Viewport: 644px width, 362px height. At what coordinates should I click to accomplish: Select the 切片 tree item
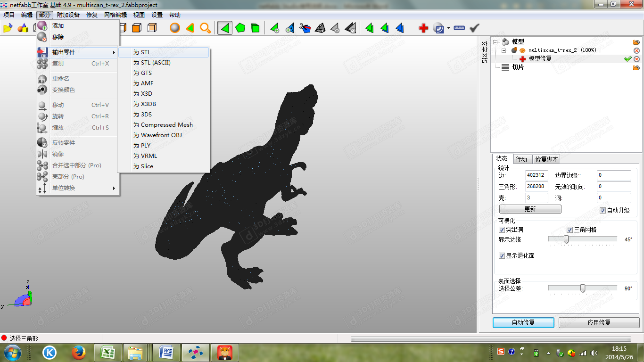click(x=518, y=67)
